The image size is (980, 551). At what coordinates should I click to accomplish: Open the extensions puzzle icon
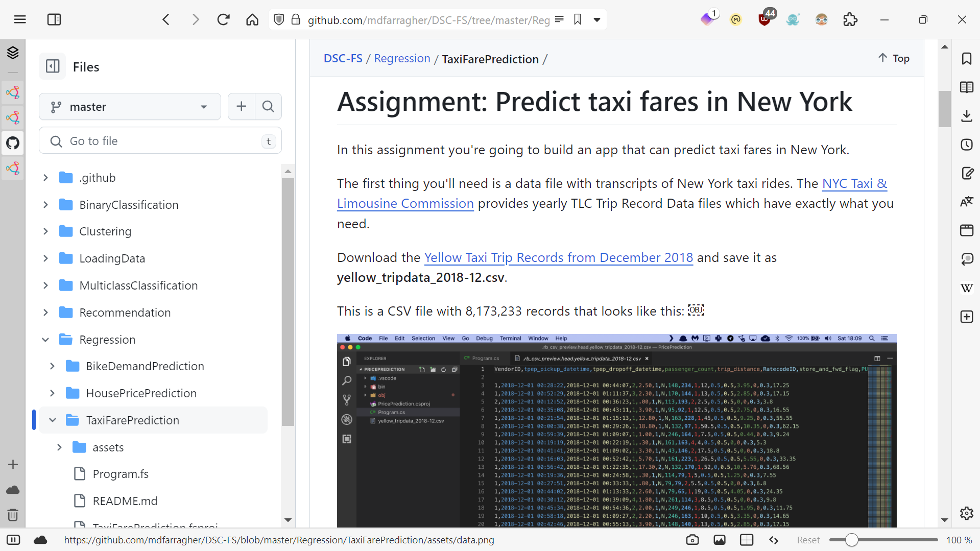point(850,20)
